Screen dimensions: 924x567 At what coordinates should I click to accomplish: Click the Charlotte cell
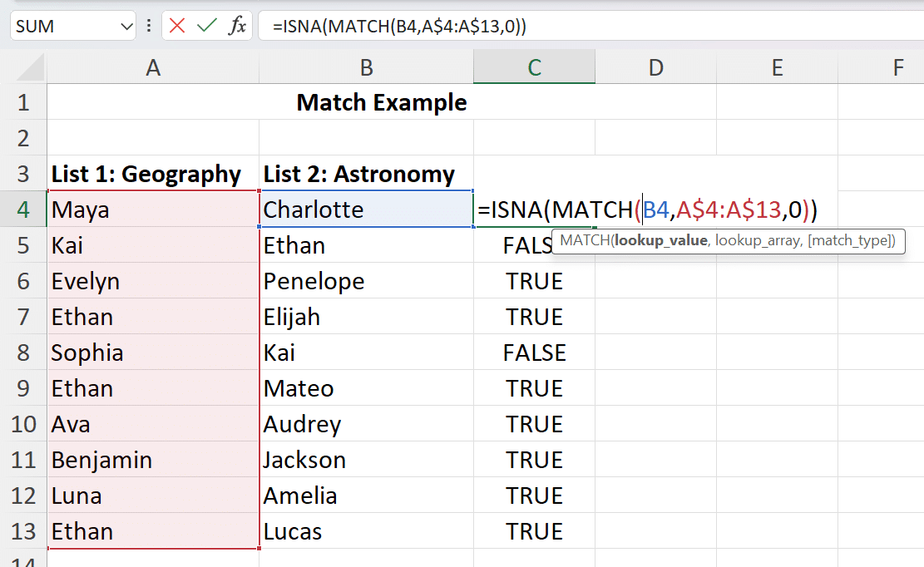(x=366, y=210)
